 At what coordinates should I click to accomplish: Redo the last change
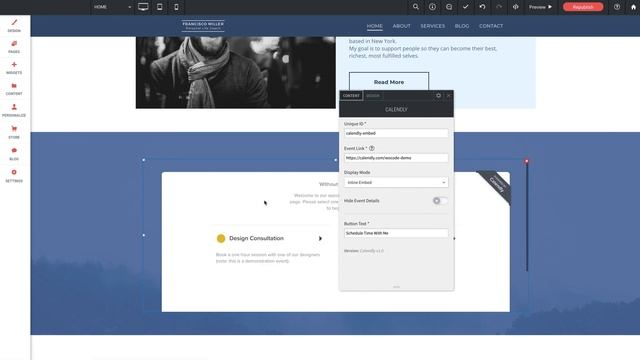tap(499, 7)
